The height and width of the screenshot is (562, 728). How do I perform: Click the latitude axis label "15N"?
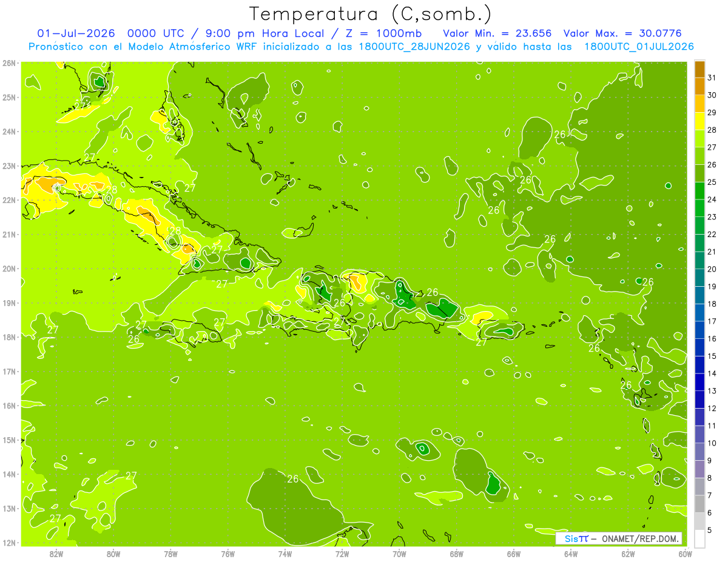[x=9, y=440]
